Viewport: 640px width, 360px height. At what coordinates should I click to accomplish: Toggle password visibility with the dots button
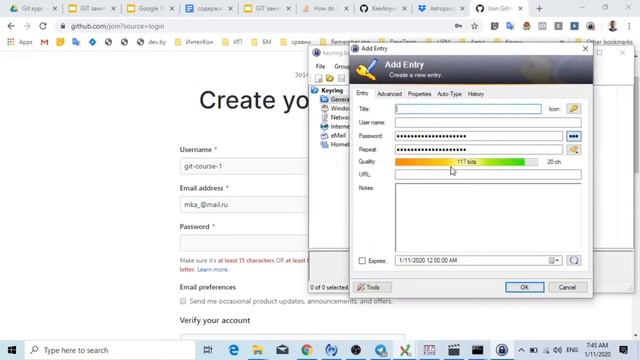click(x=573, y=136)
